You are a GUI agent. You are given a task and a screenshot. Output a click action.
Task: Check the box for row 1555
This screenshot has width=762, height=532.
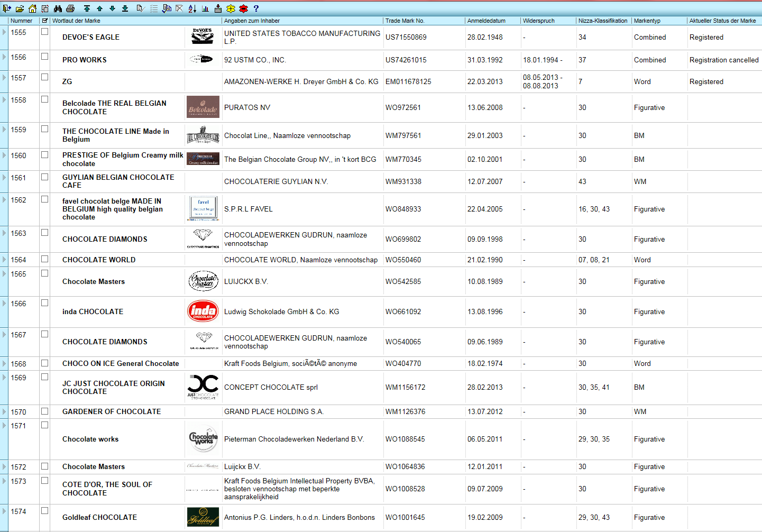[x=45, y=32]
